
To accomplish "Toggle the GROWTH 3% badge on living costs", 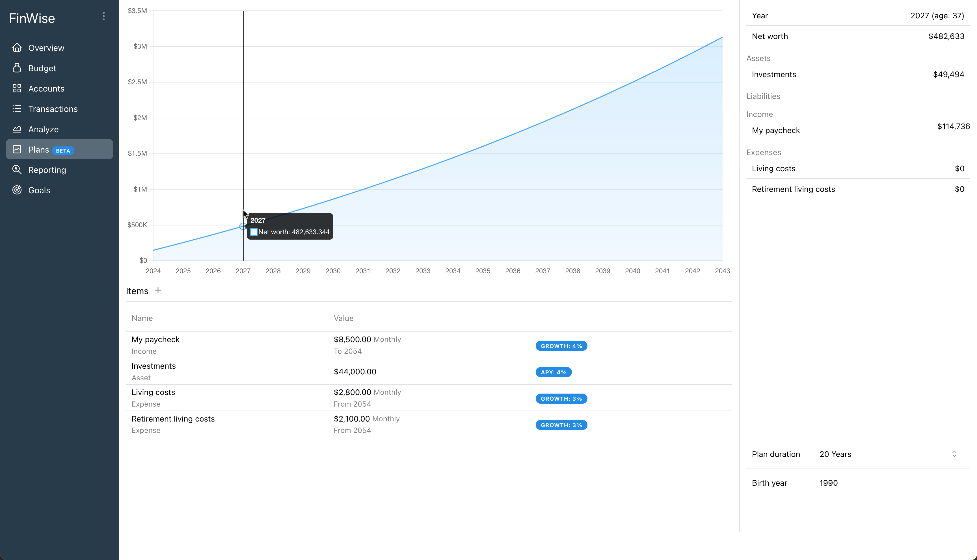I will 562,398.
